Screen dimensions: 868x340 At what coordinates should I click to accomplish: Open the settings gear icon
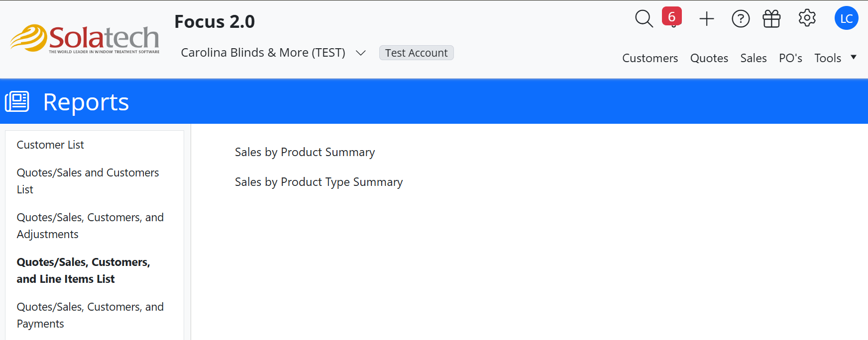tap(807, 18)
